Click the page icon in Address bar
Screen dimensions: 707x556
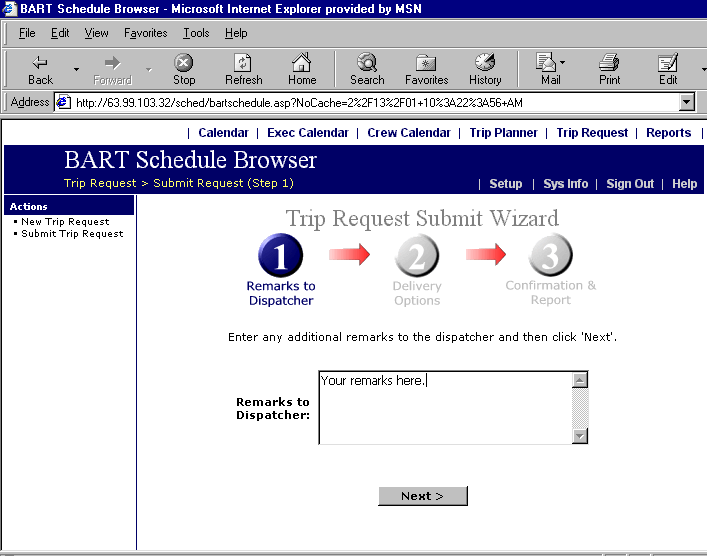pos(63,102)
